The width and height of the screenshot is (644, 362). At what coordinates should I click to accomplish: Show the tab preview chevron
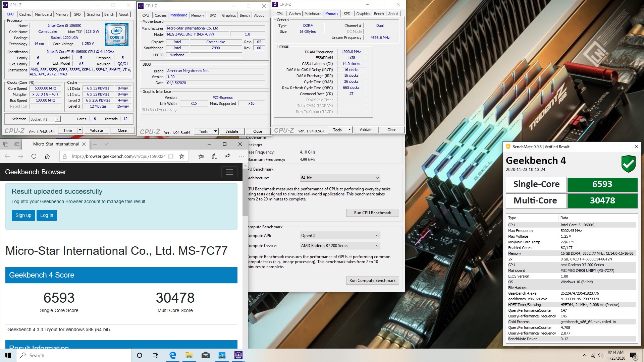pyautogui.click(x=106, y=144)
